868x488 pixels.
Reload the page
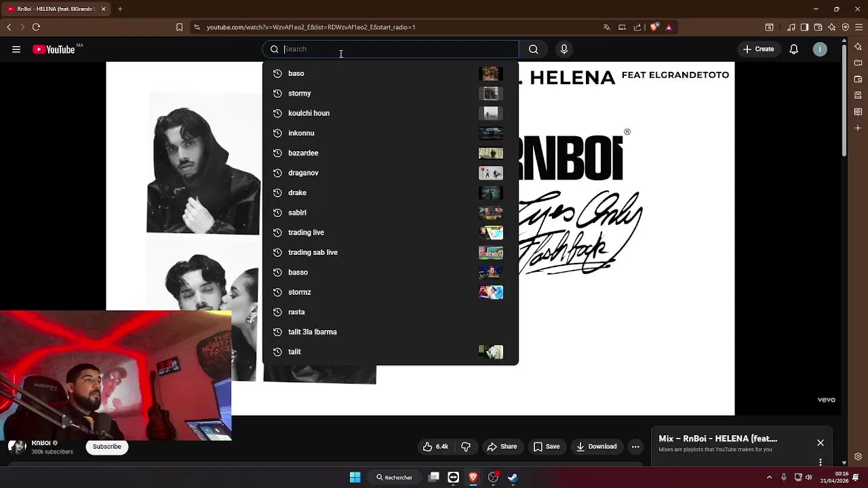(x=36, y=27)
